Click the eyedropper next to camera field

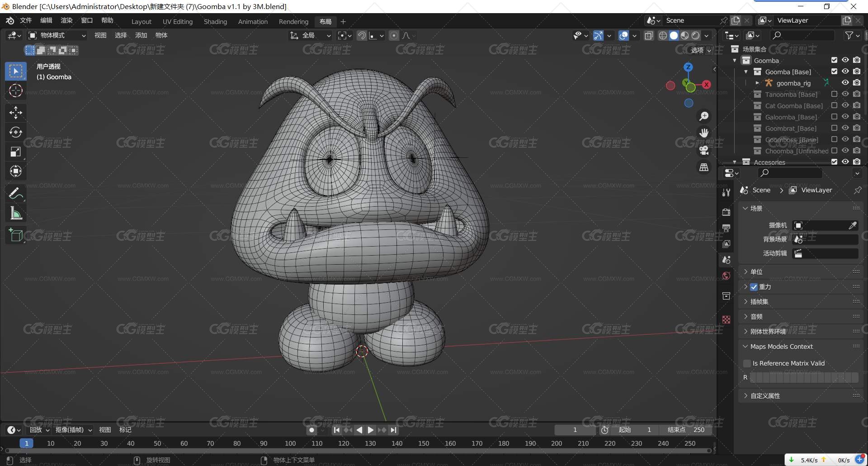pyautogui.click(x=852, y=225)
